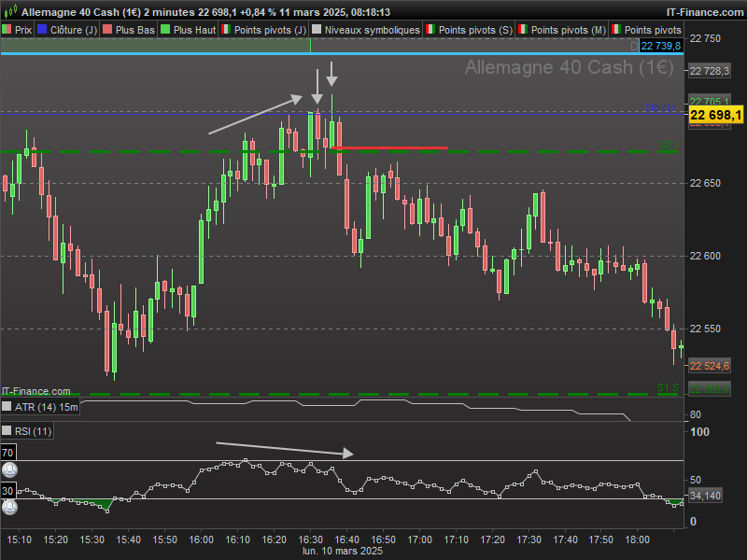747x560 pixels.
Task: Click the Niveaux symboliques grey swatch
Action: click(x=317, y=30)
